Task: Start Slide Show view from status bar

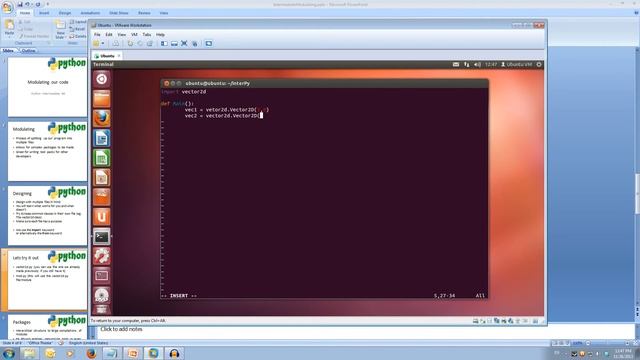Action: 567,343
